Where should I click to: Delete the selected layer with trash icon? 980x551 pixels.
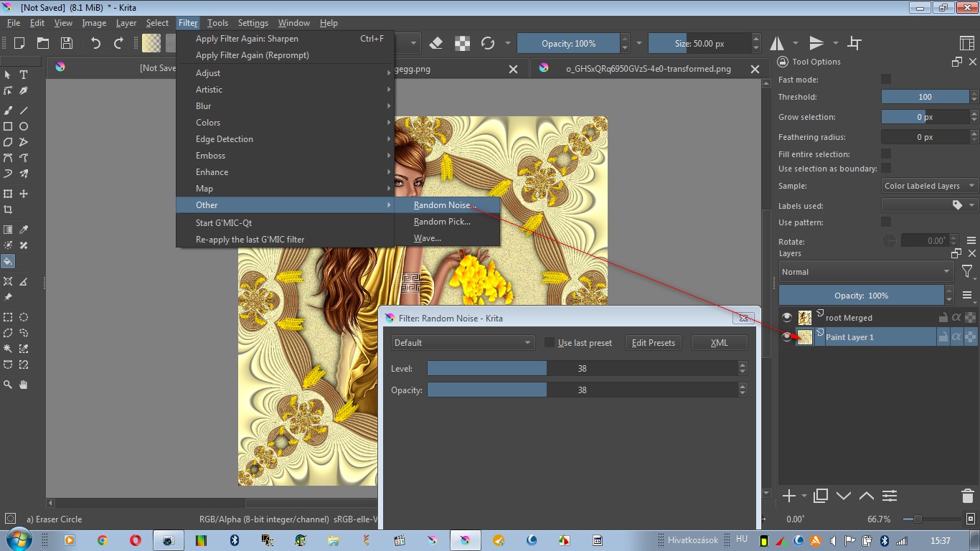coord(967,496)
